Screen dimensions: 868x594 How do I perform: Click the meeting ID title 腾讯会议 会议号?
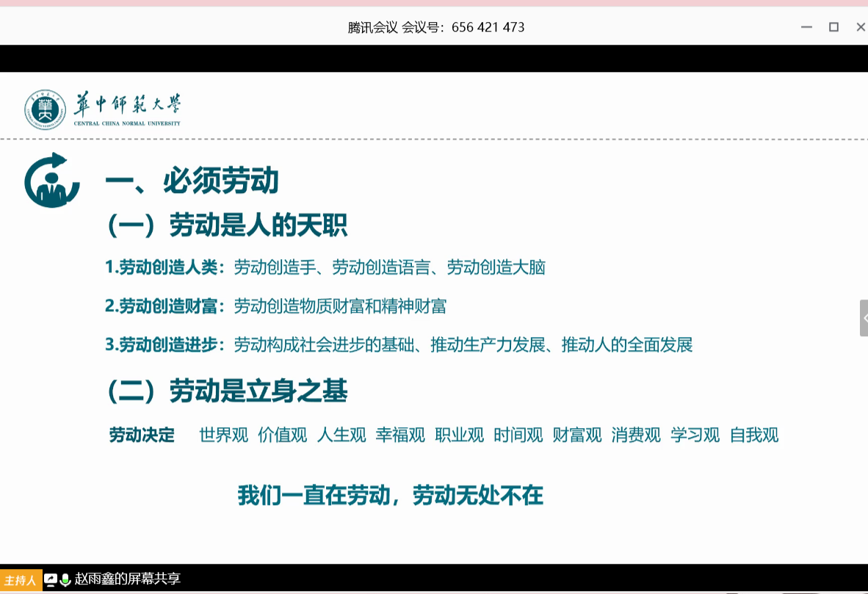435,27
